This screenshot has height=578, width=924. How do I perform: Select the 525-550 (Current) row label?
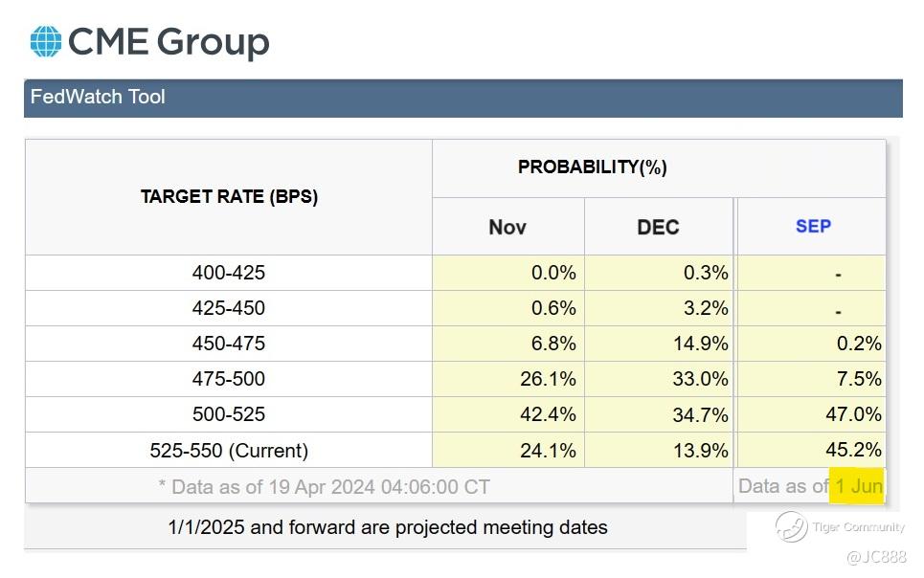(229, 451)
